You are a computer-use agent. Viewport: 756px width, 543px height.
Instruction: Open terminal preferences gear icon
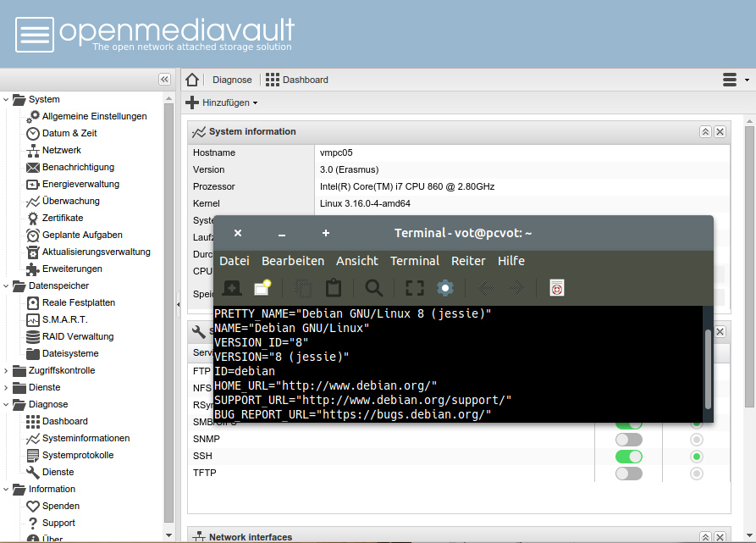(x=445, y=288)
